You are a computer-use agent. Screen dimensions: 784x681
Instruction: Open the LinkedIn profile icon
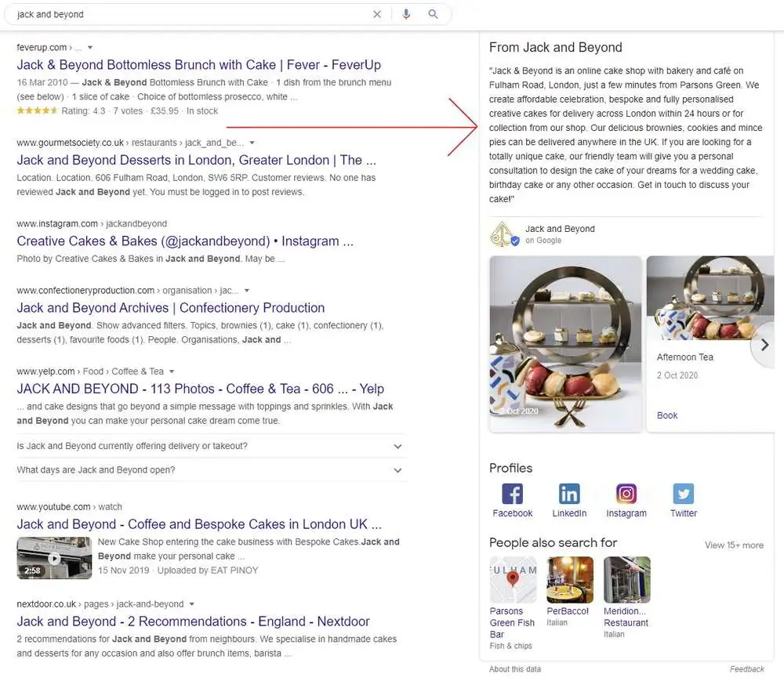point(569,494)
